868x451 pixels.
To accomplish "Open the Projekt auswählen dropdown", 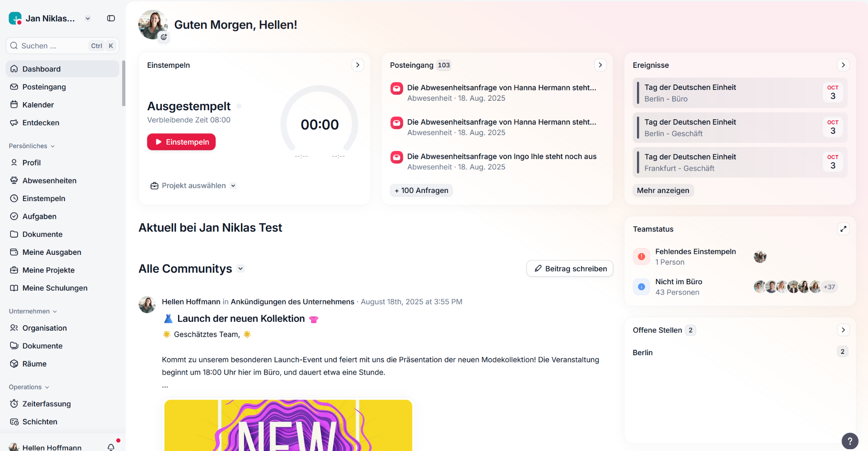I will click(x=193, y=186).
